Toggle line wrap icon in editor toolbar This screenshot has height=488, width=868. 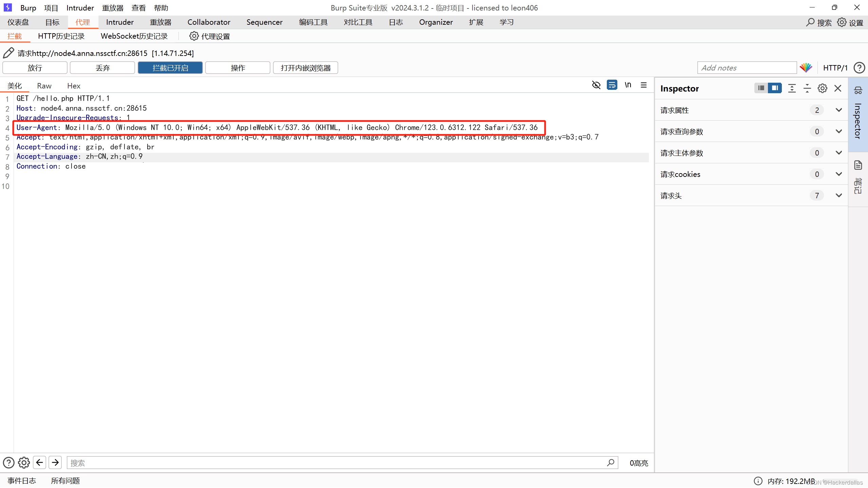click(612, 85)
